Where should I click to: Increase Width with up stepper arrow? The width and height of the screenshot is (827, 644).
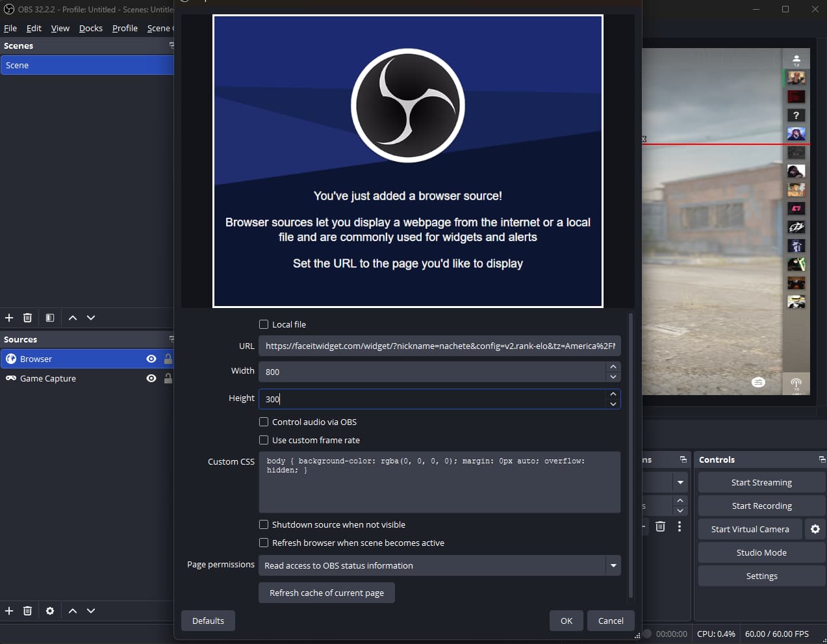613,367
